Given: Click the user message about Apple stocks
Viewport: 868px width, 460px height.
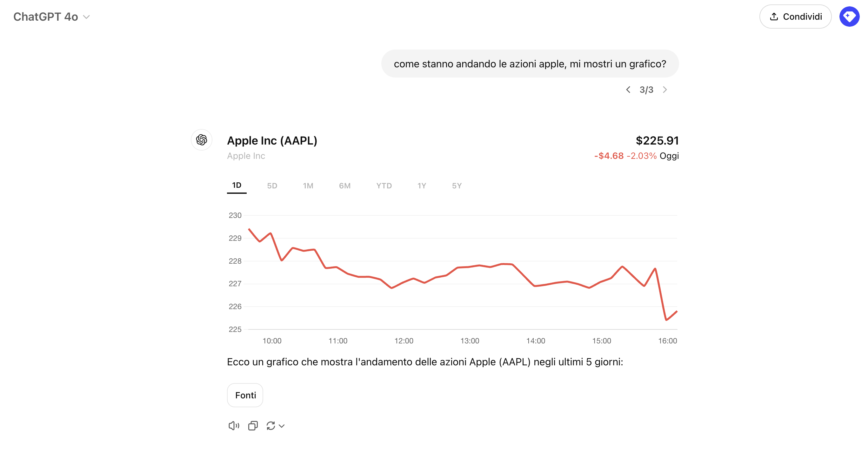Looking at the screenshot, I should click(x=530, y=64).
